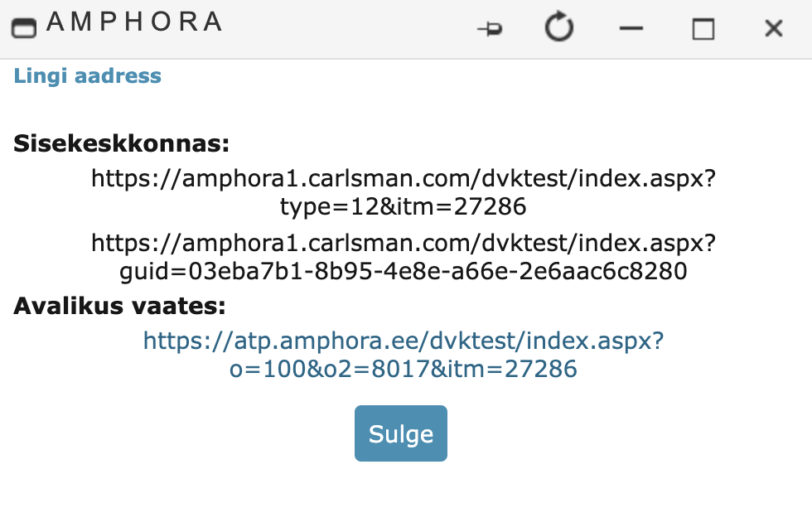Click empty title bar area right of AMPHORA

347,28
